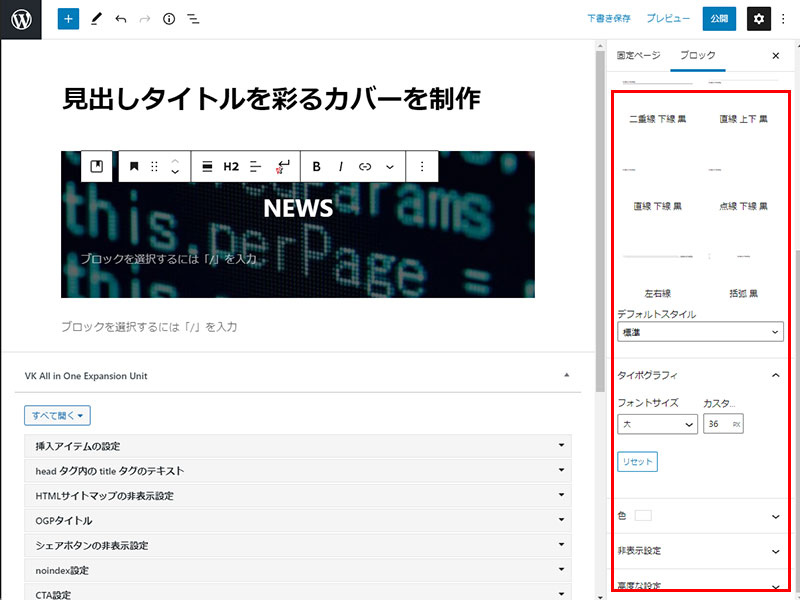Open the デフォルトスタイル dropdown
This screenshot has width=800, height=600.
[700, 332]
